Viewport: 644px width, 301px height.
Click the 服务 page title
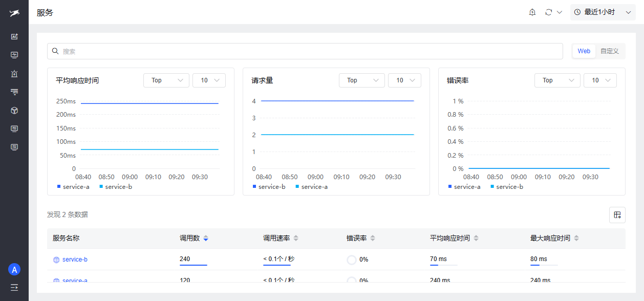(x=45, y=13)
